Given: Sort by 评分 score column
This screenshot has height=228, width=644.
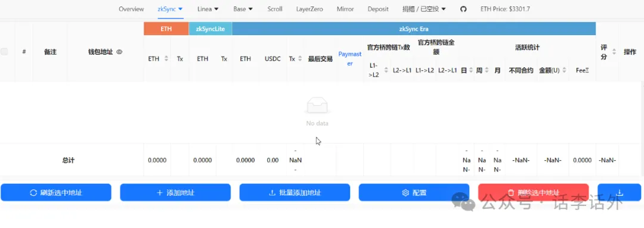Looking at the screenshot, I should click(614, 52).
